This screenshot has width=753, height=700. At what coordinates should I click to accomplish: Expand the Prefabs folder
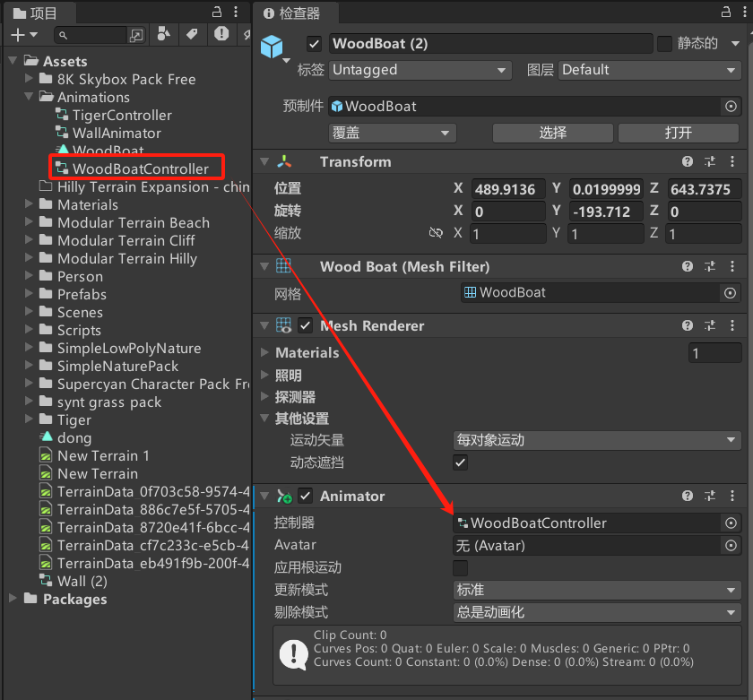(x=29, y=293)
